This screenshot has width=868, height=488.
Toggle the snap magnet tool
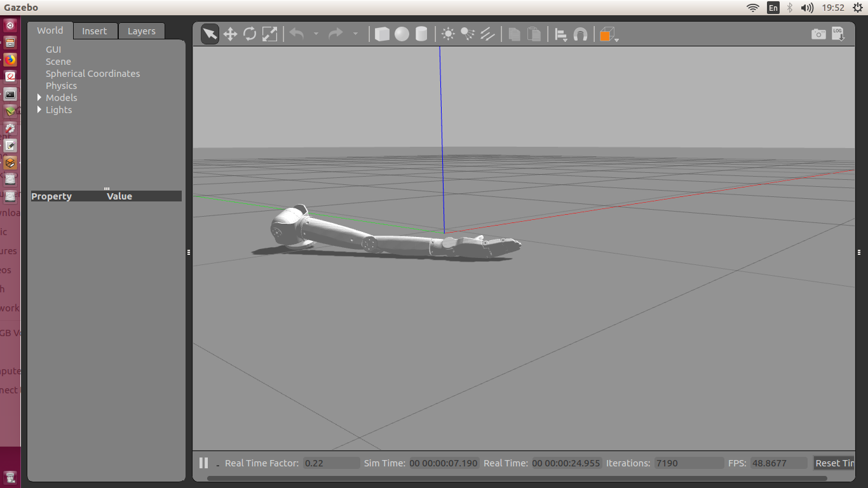[580, 34]
